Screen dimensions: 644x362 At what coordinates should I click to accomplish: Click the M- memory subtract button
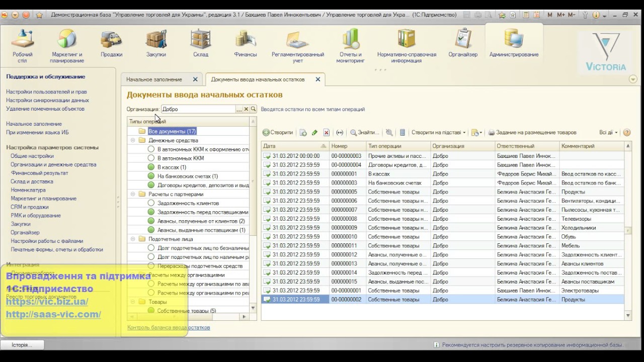[x=572, y=15]
